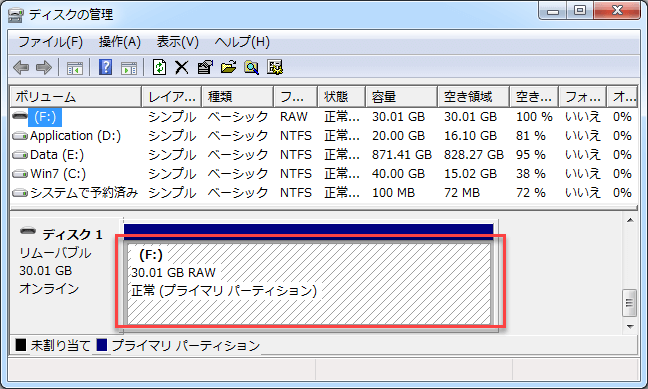
Task: Click the 16.10 GB free space cell
Action: [471, 136]
